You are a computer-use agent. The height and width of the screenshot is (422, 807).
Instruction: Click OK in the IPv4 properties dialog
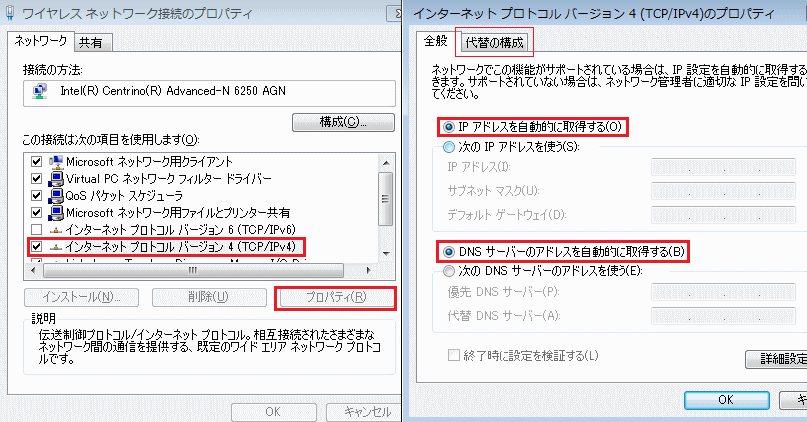coord(726,400)
